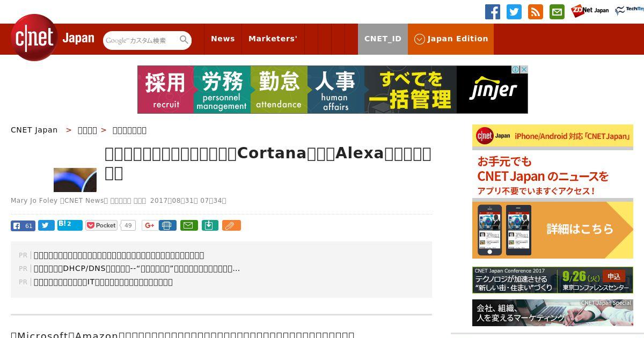Open the Marketers' menu
The width and height of the screenshot is (644, 338).
click(273, 39)
